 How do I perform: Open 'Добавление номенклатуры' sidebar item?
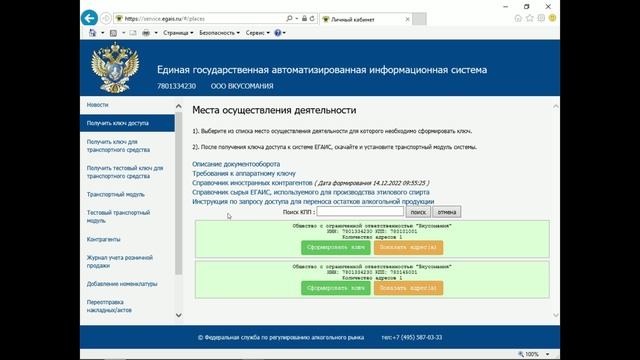(x=122, y=284)
